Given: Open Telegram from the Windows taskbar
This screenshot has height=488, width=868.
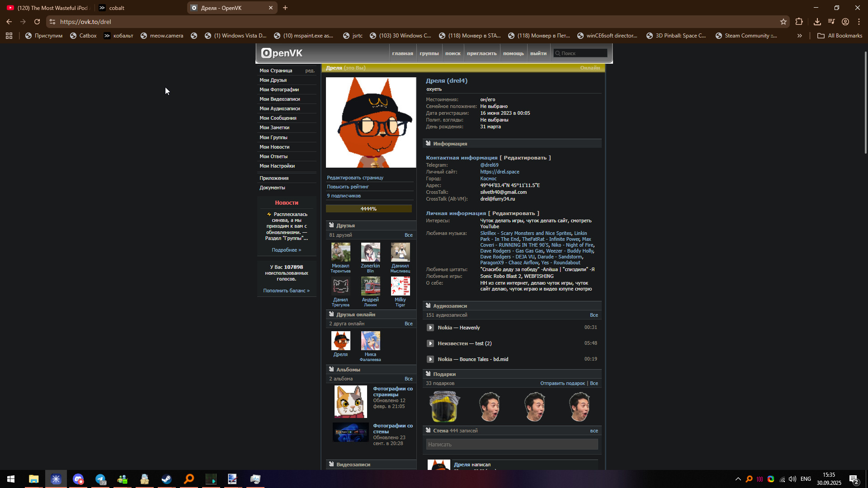Looking at the screenshot, I should [x=100, y=479].
